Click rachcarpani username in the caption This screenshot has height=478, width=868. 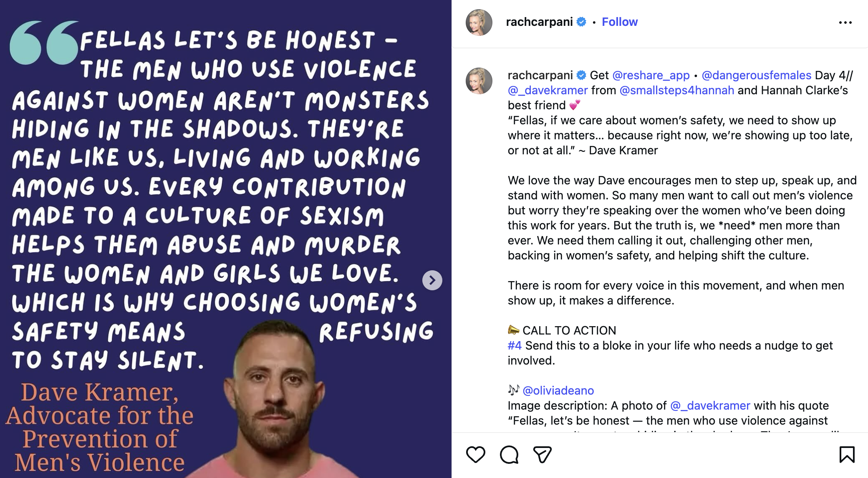(540, 75)
